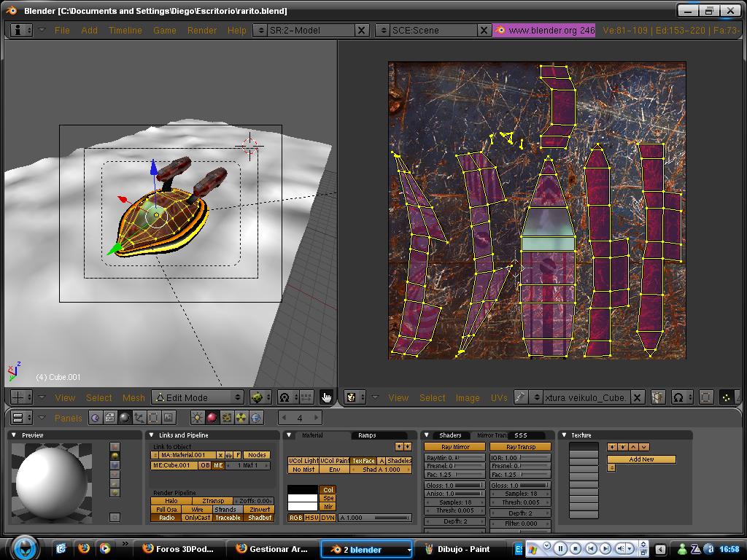Open the Editing context buttons icon
The image size is (747, 560).
[x=154, y=418]
